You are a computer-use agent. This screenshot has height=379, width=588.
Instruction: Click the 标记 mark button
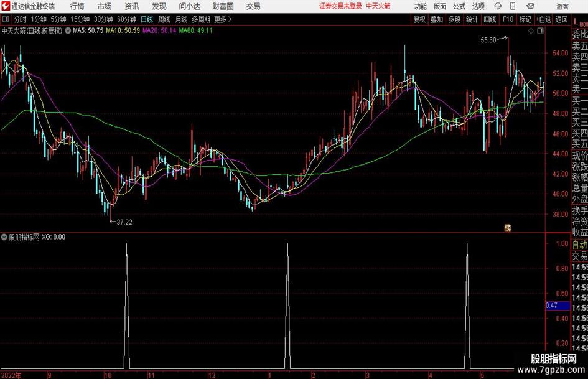pyautogui.click(x=525, y=19)
